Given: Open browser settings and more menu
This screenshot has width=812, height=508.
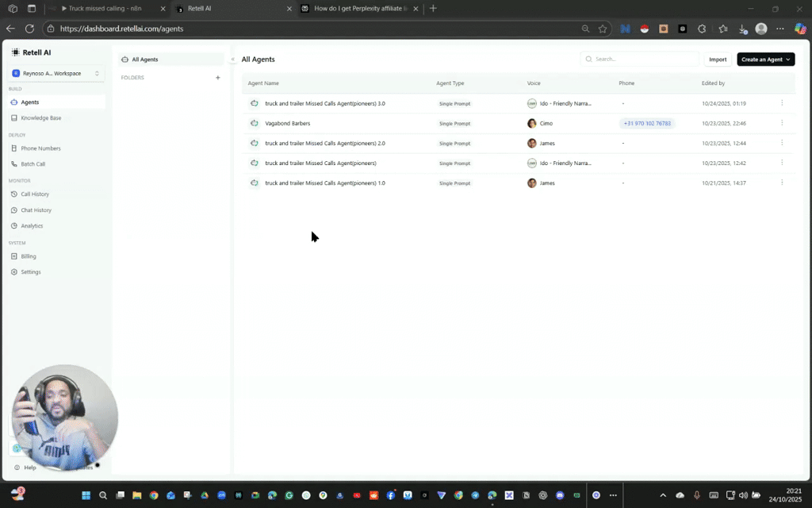Looking at the screenshot, I should point(780,29).
